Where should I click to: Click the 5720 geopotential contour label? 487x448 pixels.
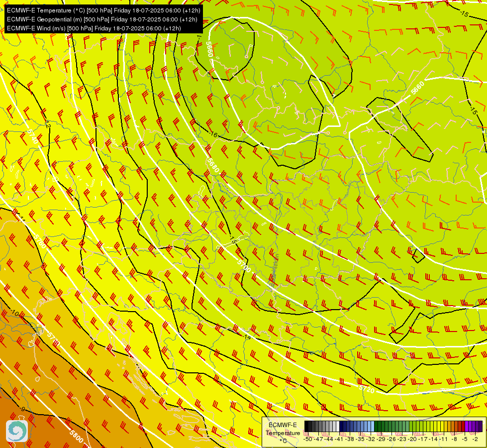click(x=367, y=389)
